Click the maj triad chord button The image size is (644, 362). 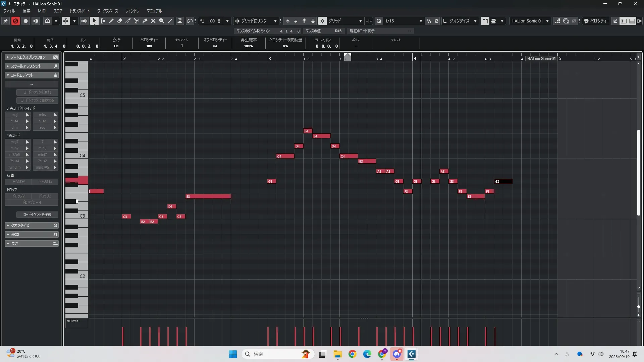click(x=14, y=115)
